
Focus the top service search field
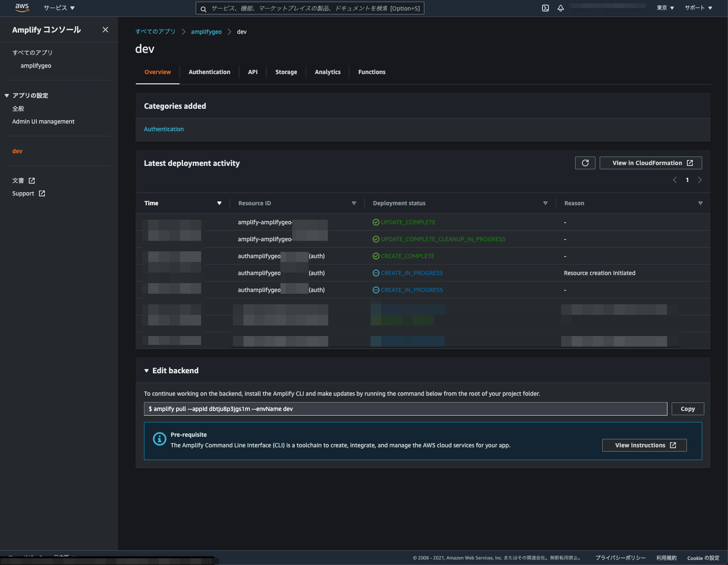click(310, 8)
